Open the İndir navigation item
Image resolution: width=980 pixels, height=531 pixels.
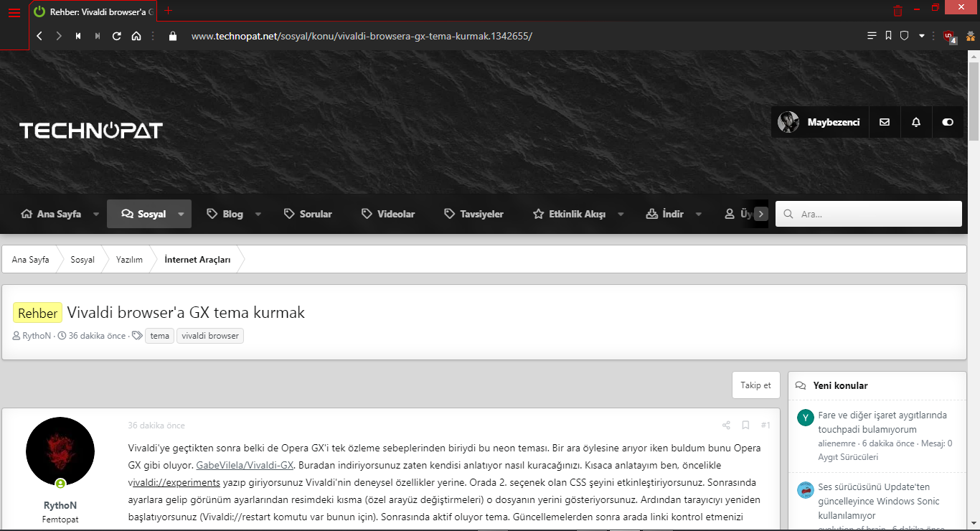click(x=665, y=214)
